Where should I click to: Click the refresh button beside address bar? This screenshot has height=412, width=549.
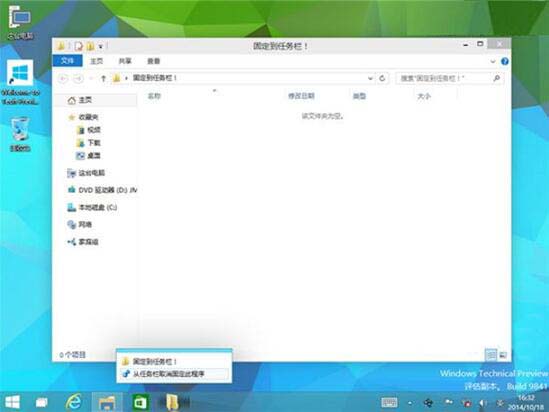(382, 78)
